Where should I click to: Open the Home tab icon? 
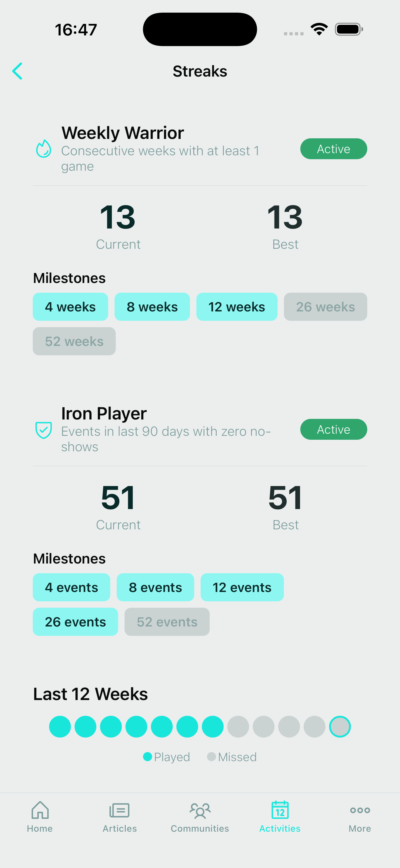coord(40,810)
